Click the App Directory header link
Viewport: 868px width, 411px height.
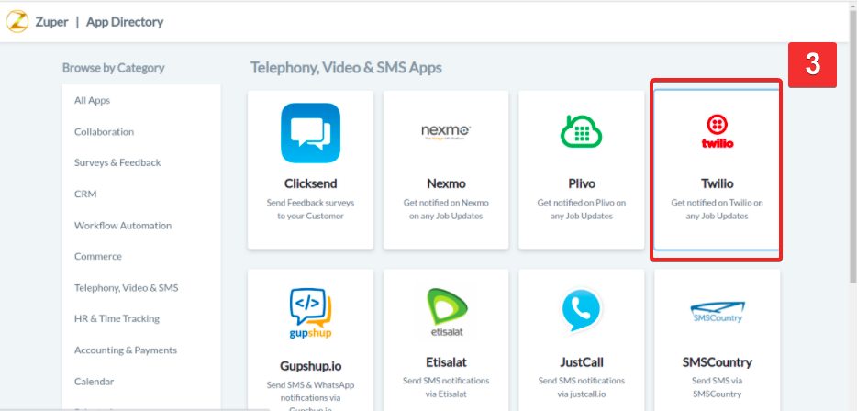tap(125, 22)
